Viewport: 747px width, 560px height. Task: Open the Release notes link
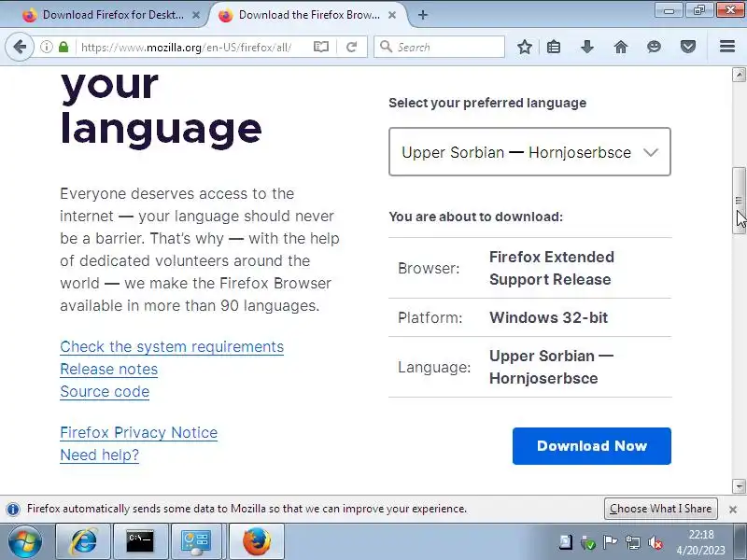108,369
